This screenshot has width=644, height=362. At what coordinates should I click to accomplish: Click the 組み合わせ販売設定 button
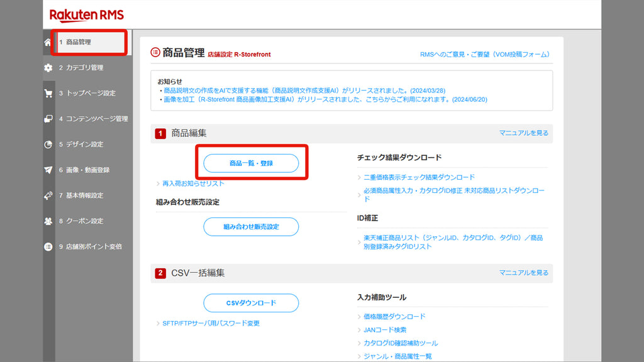251,226
